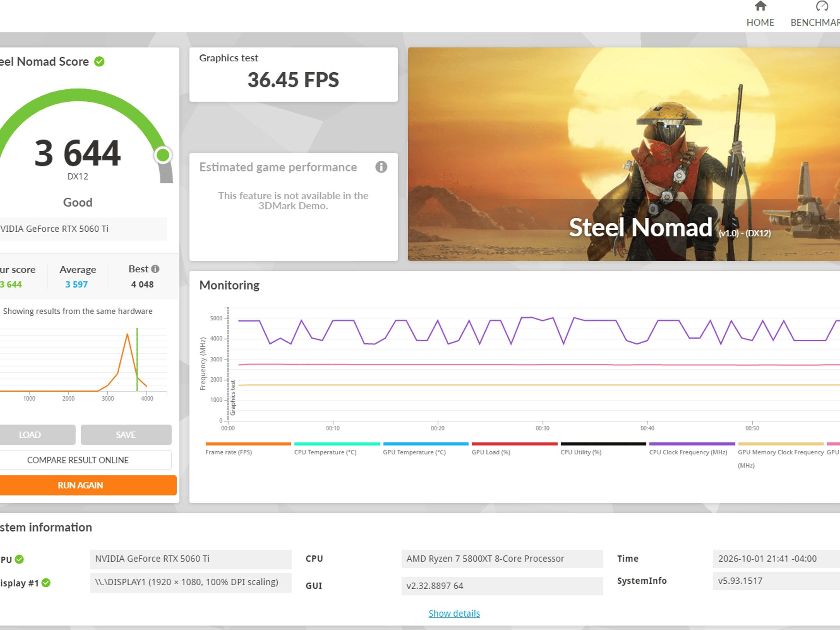Click the Steel Nomad benchmark artwork
Viewport: 840px width, 630px height.
[x=624, y=154]
